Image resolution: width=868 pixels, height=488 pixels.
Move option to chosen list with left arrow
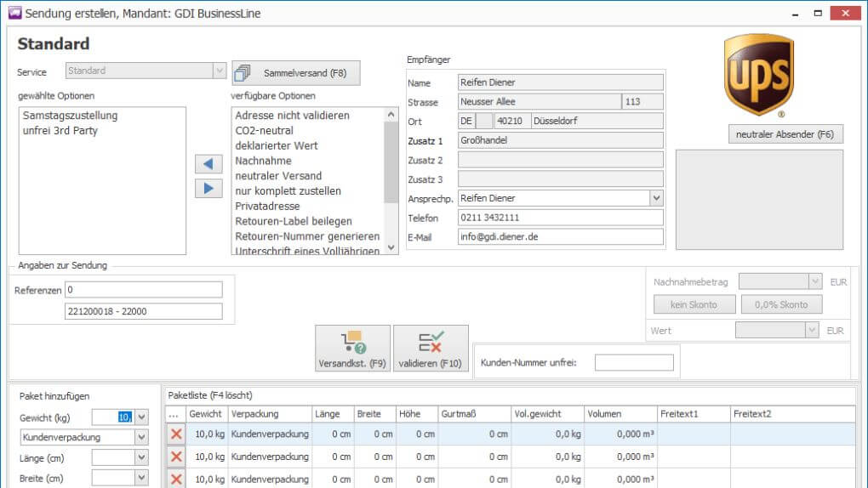208,164
